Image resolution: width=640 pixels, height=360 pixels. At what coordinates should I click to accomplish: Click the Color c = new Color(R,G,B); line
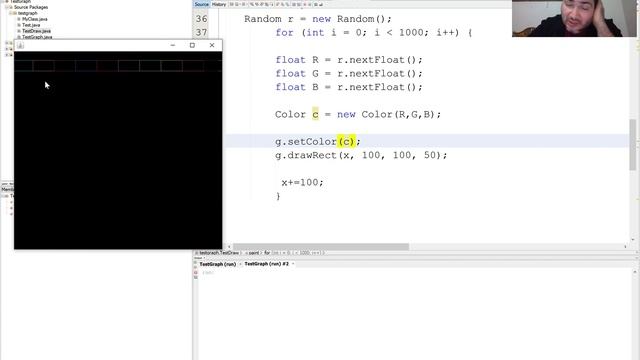[x=358, y=114]
